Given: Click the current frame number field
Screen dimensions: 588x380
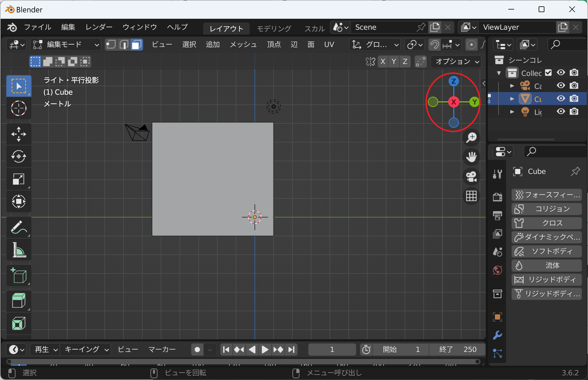Looking at the screenshot, I should (x=332, y=349).
